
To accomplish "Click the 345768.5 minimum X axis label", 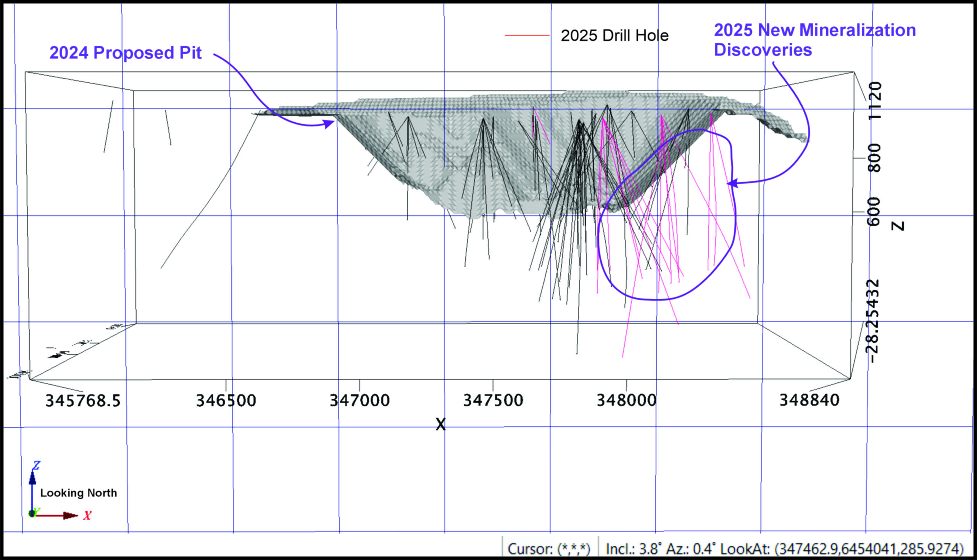I will 83,401.
